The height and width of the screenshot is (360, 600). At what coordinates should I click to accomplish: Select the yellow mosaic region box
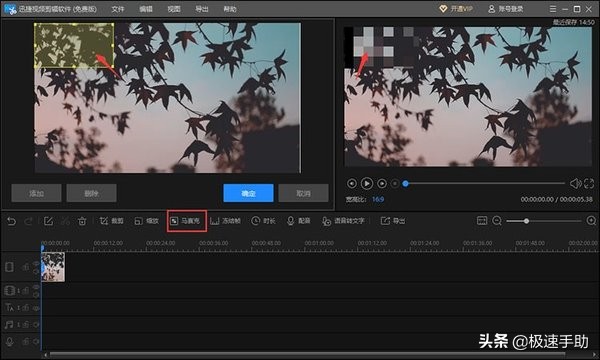74,46
